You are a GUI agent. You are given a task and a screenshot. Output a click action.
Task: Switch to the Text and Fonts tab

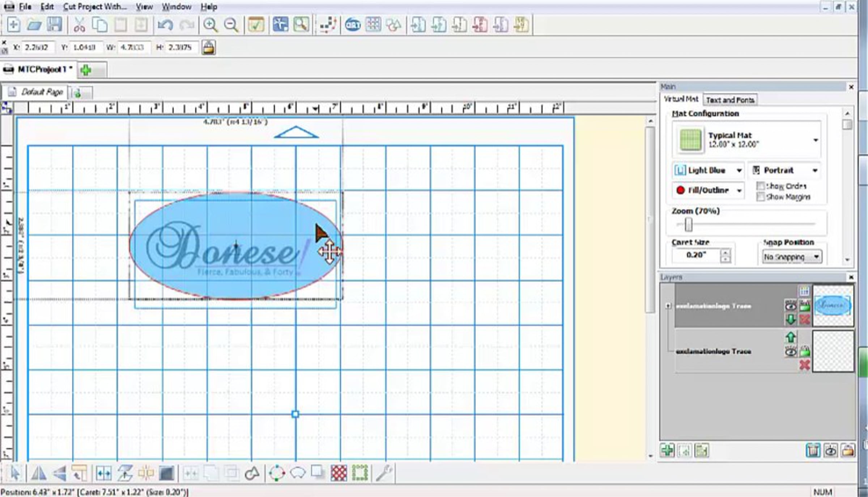(730, 100)
